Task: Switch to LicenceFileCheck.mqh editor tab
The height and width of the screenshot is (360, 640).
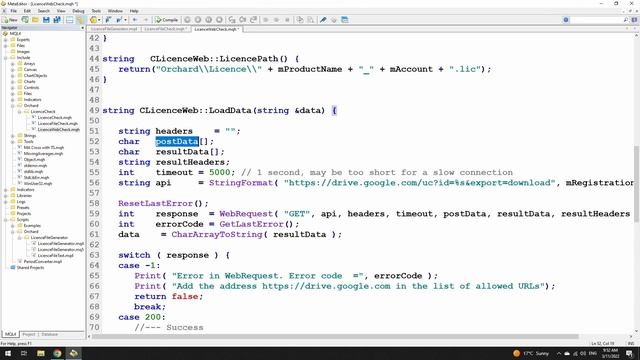Action: click(x=165, y=29)
